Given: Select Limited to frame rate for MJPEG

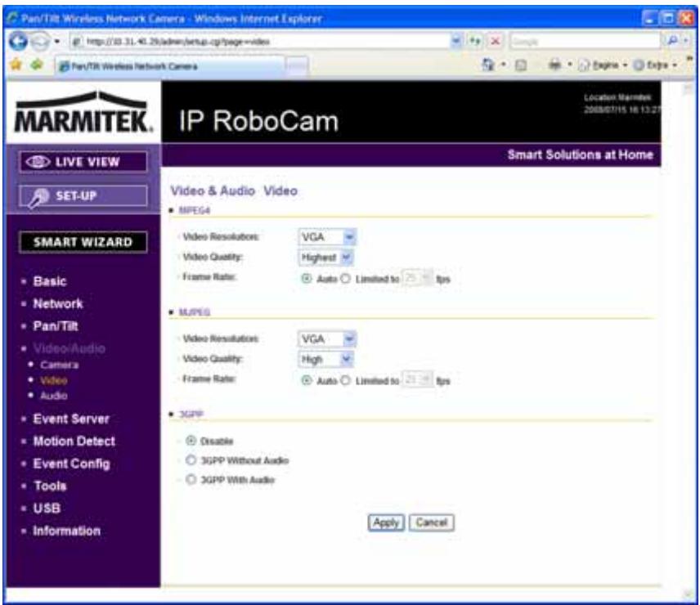Looking at the screenshot, I should pyautogui.click(x=346, y=381).
